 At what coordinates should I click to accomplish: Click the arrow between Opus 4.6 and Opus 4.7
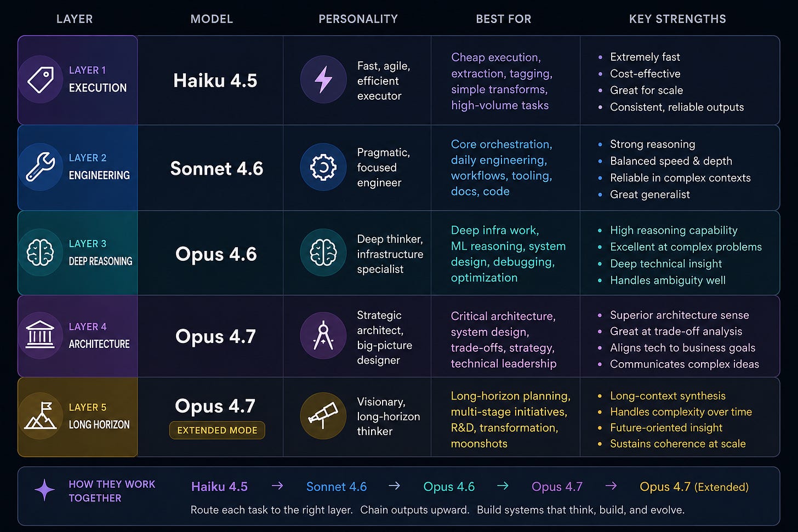coord(503,486)
